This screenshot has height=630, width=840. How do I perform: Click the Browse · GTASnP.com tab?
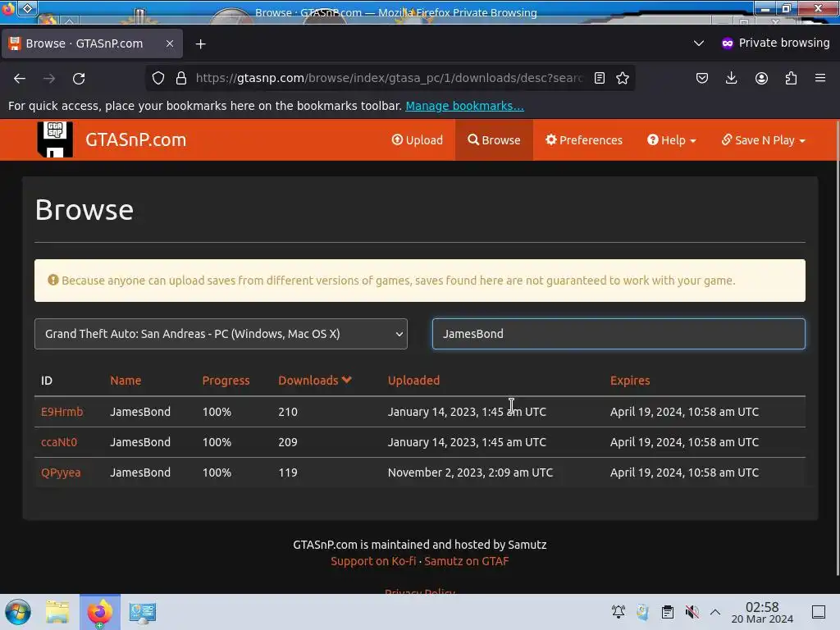(x=92, y=43)
